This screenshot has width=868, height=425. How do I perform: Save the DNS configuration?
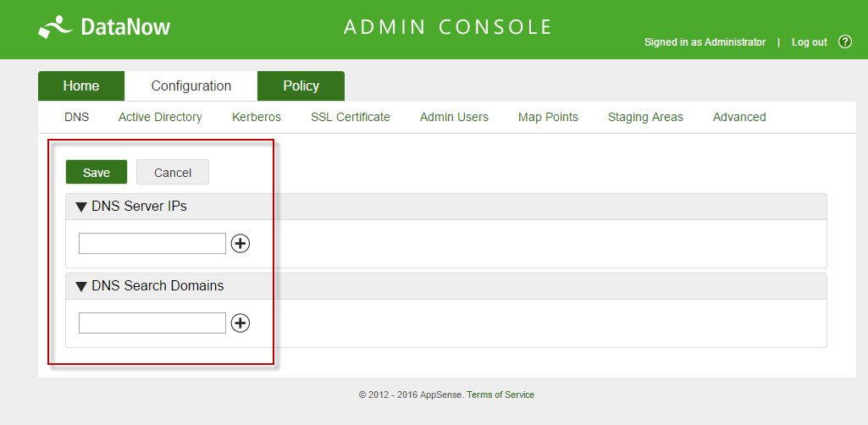pyautogui.click(x=97, y=172)
